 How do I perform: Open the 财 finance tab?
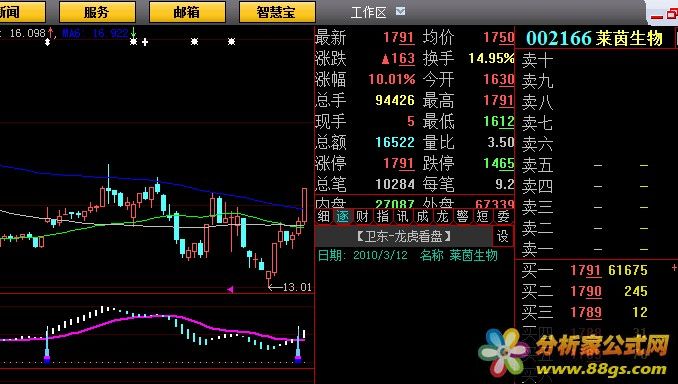point(363,216)
